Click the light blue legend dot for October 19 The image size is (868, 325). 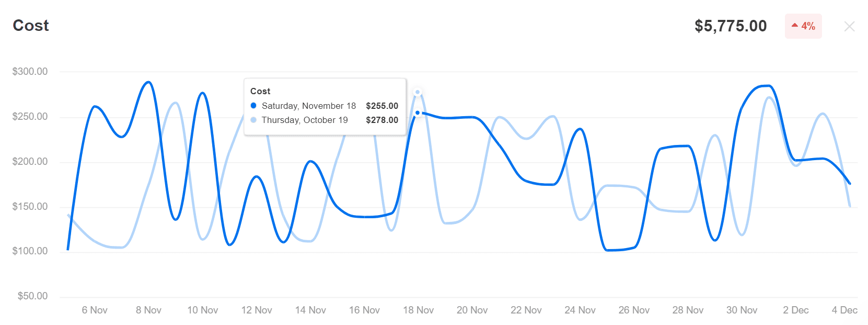tap(253, 120)
